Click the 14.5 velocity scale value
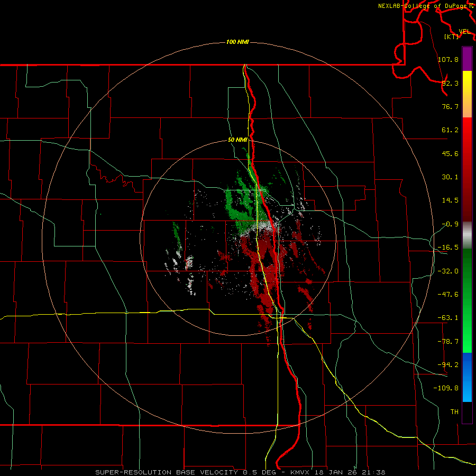The image size is (476, 476). click(x=450, y=200)
